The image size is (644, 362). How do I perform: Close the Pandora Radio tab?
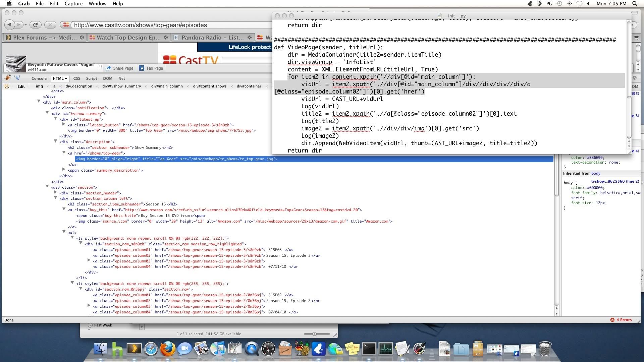pos(249,38)
